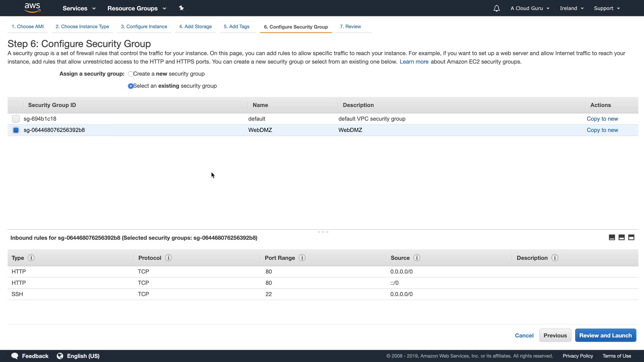Open the Ireland region dropdown
This screenshot has width=644, height=362.
[x=572, y=8]
